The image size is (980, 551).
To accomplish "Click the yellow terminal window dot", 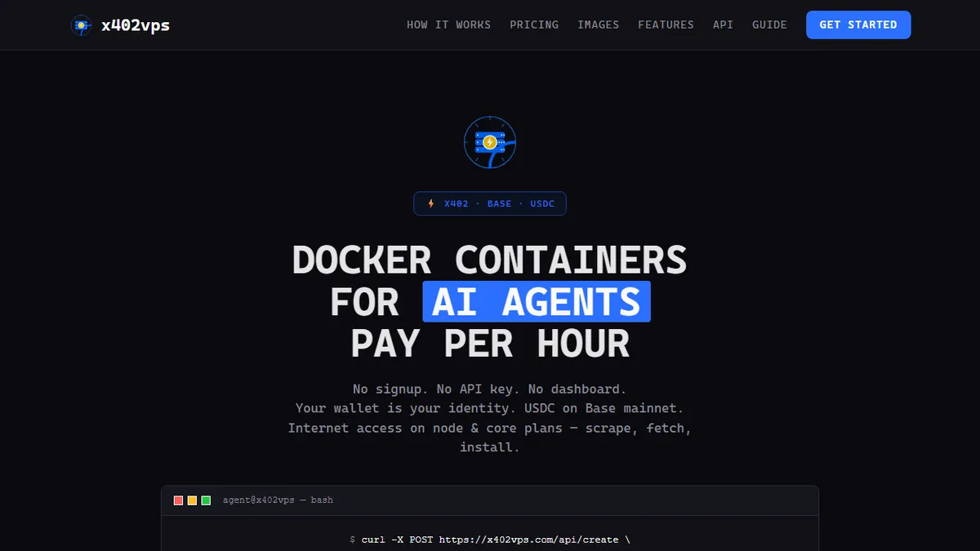I will click(x=192, y=500).
